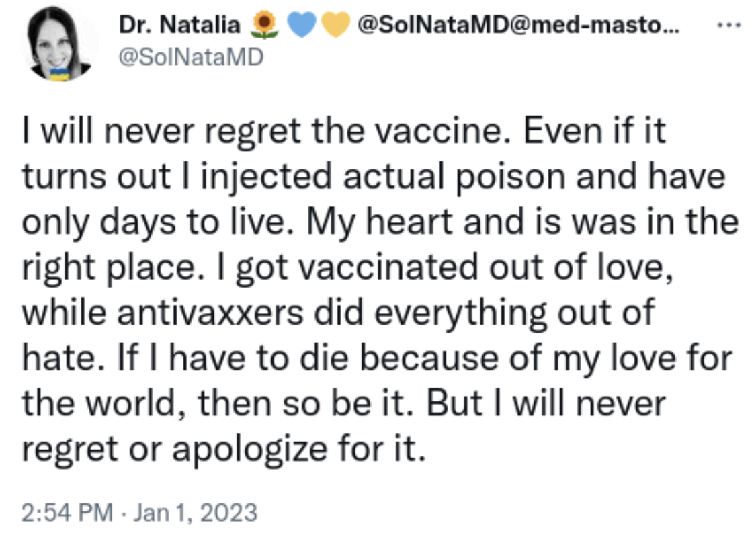Click the line 'the world, then so be it'
The image size is (756, 537).
point(343,404)
